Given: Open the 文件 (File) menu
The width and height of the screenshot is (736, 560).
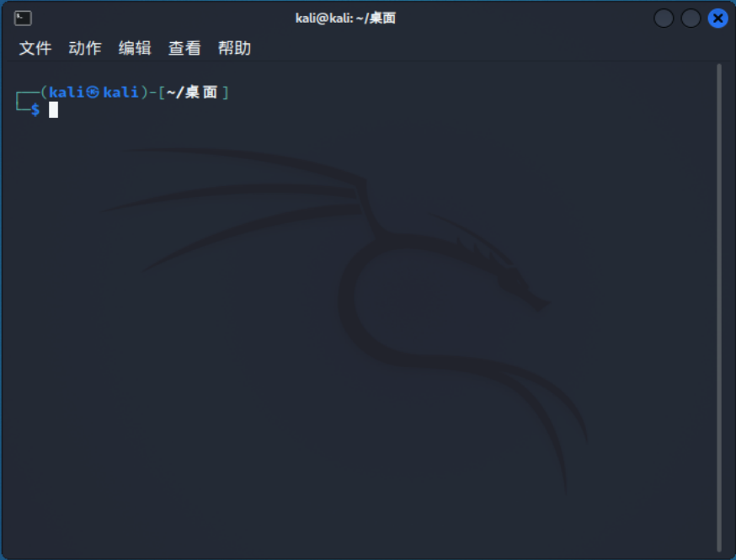Looking at the screenshot, I should pyautogui.click(x=35, y=48).
